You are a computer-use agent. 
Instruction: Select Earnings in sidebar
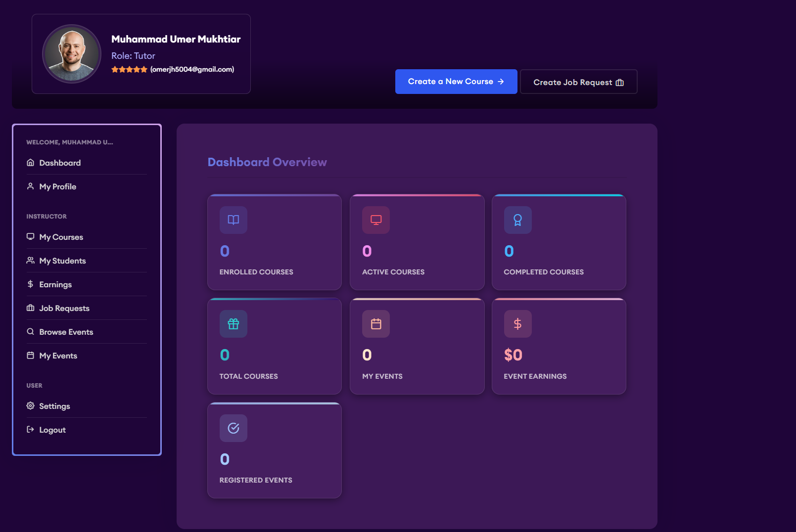pyautogui.click(x=87, y=284)
